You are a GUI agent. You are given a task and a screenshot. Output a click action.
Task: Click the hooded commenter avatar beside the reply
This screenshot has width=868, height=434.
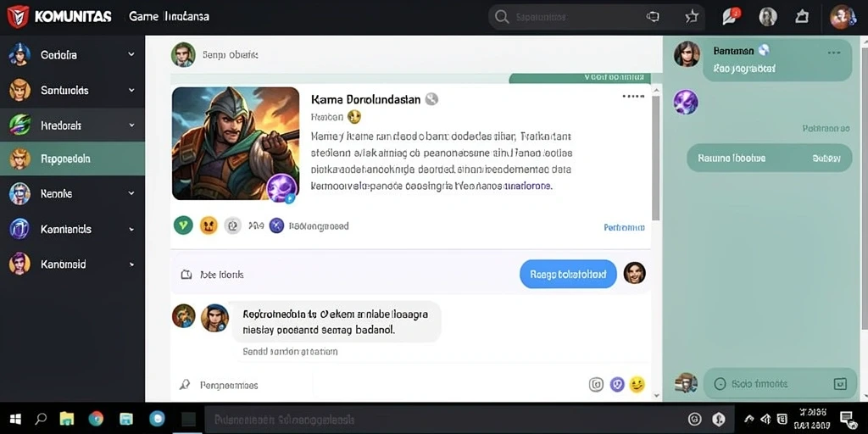pos(214,319)
